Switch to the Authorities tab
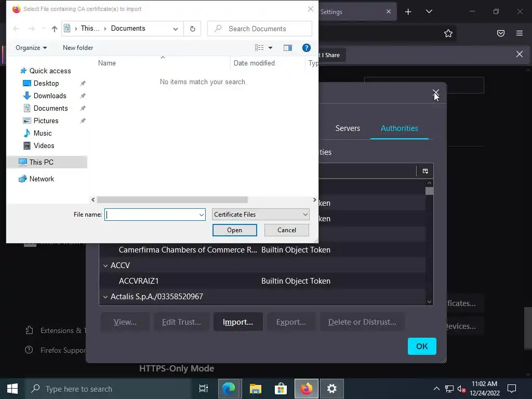 400,128
